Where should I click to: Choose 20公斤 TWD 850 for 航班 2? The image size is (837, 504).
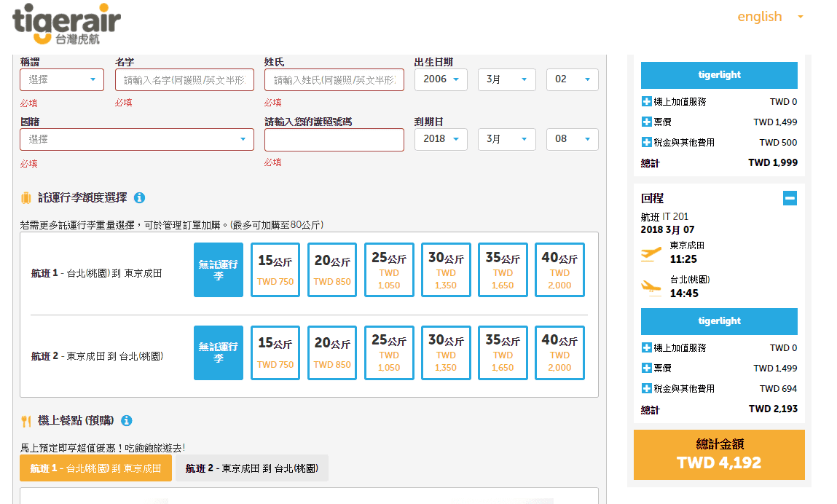332,353
